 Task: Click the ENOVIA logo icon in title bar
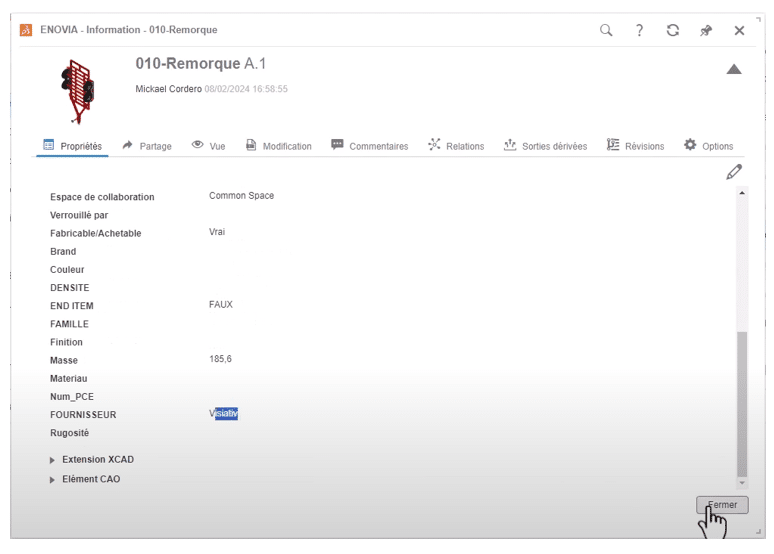[27, 31]
